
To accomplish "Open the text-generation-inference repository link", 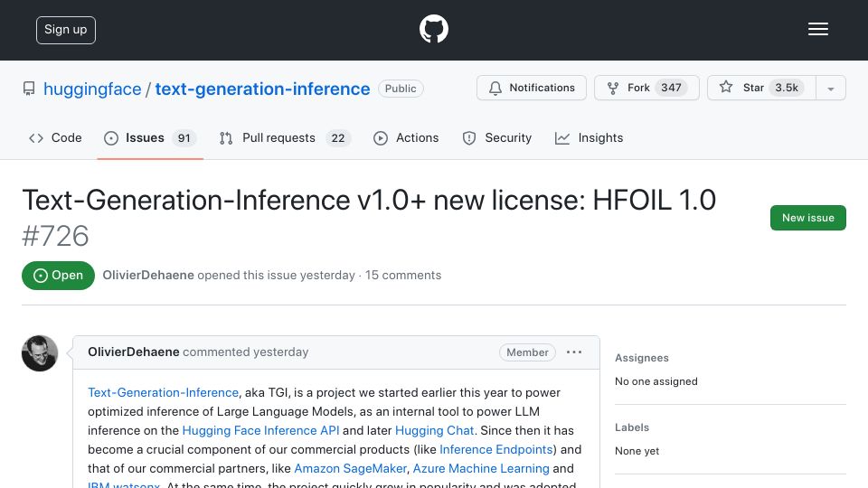I will [262, 89].
